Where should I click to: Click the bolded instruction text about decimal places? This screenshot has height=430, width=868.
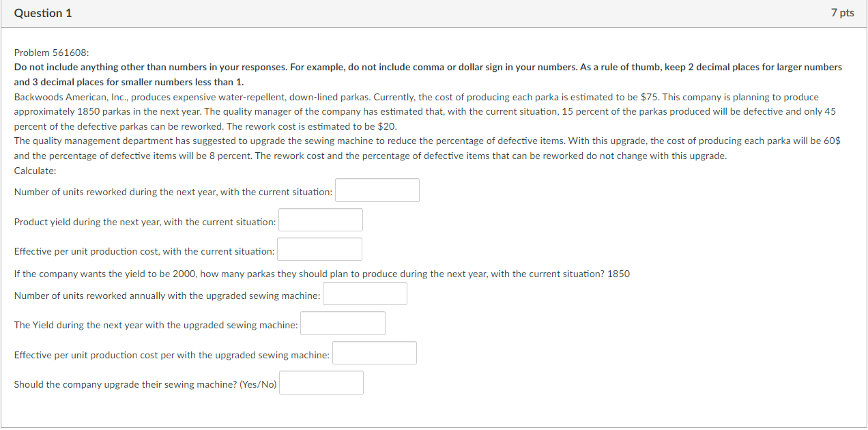pyautogui.click(x=427, y=74)
